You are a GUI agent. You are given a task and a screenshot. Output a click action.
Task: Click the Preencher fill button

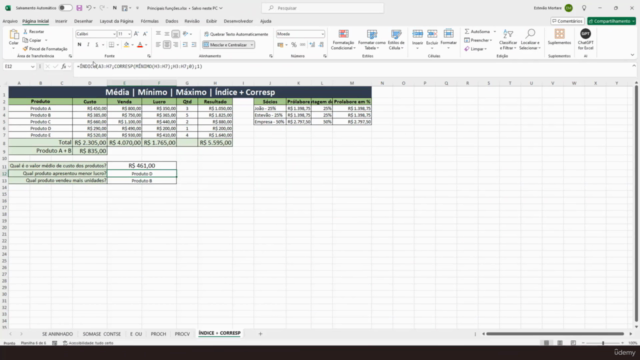(x=478, y=40)
